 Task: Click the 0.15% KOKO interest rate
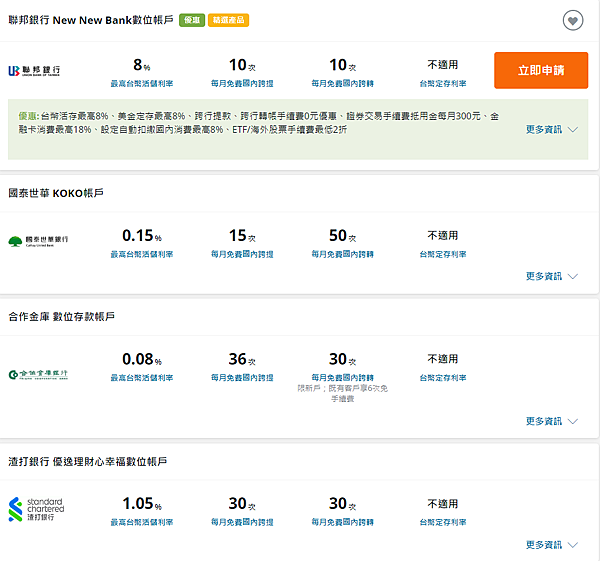[x=141, y=236]
